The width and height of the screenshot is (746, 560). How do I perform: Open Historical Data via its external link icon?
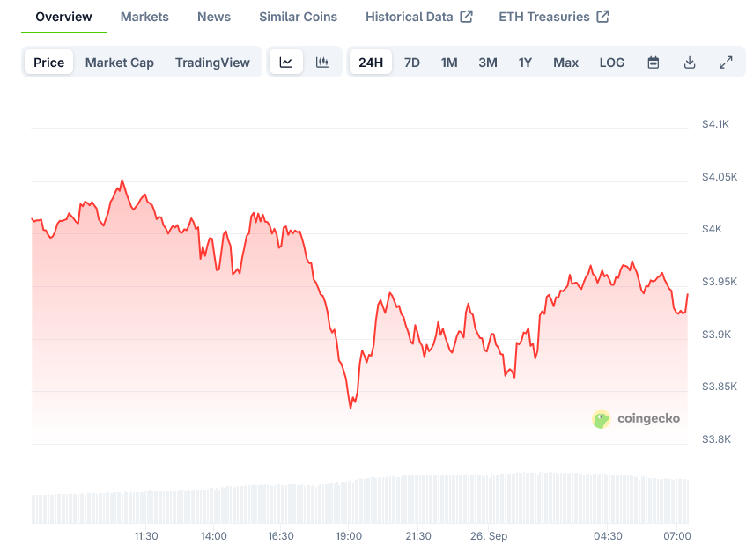coord(467,16)
